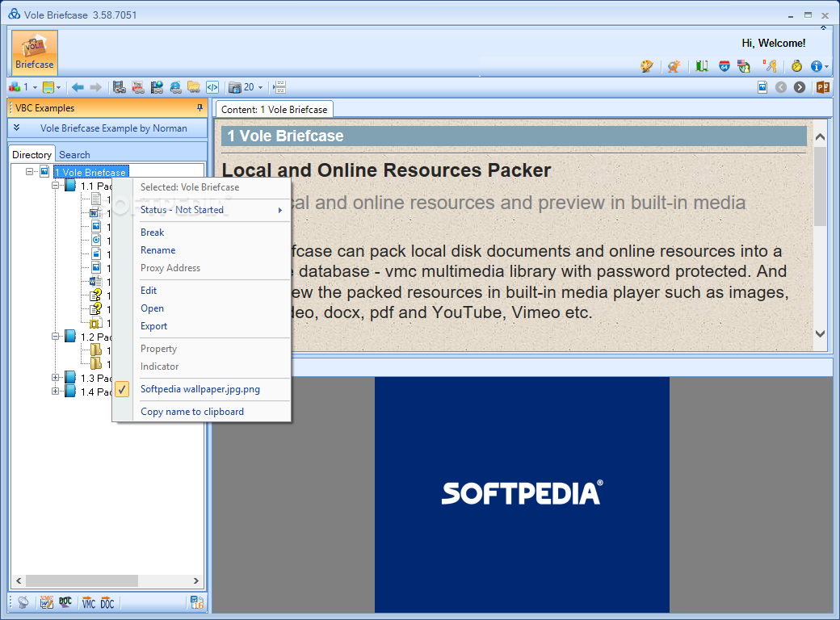The image size is (840, 620).
Task: Click the yellow stopwatch icon
Action: coord(796,66)
